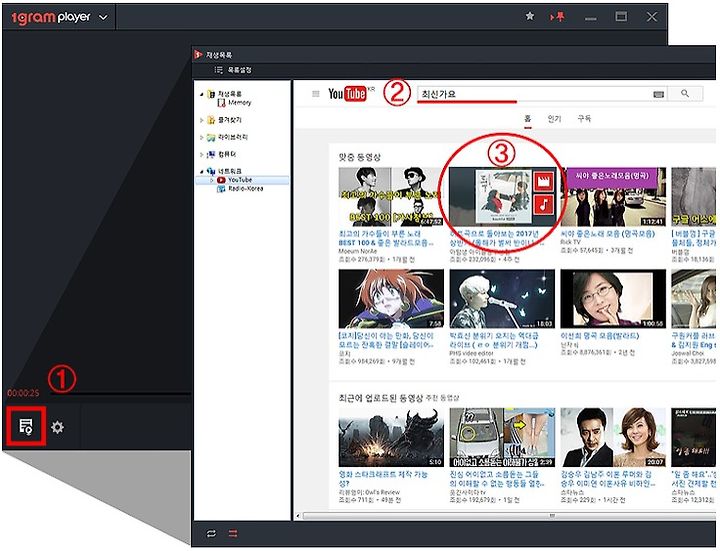
Task: Open the BEST 100 ballad video title link
Action: pyautogui.click(x=386, y=238)
